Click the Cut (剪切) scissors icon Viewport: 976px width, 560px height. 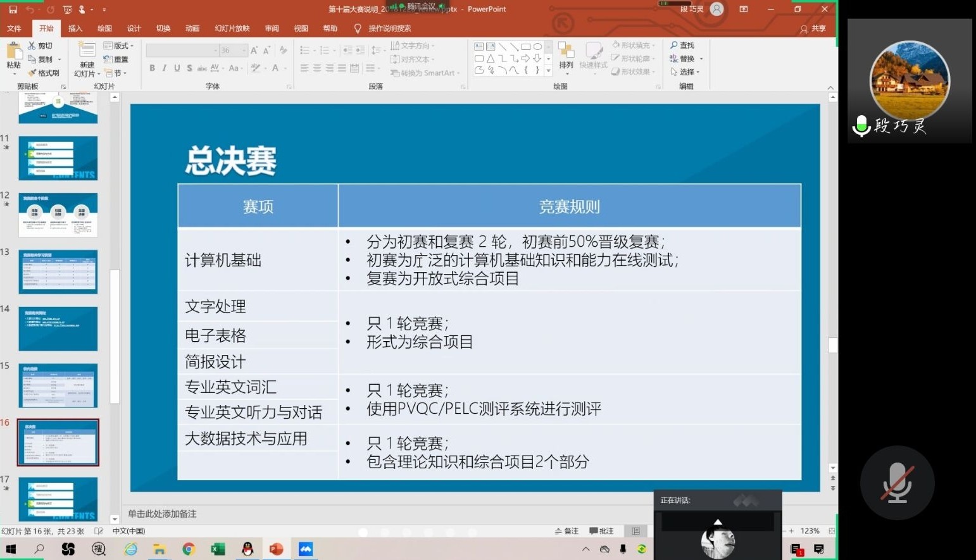coord(32,46)
